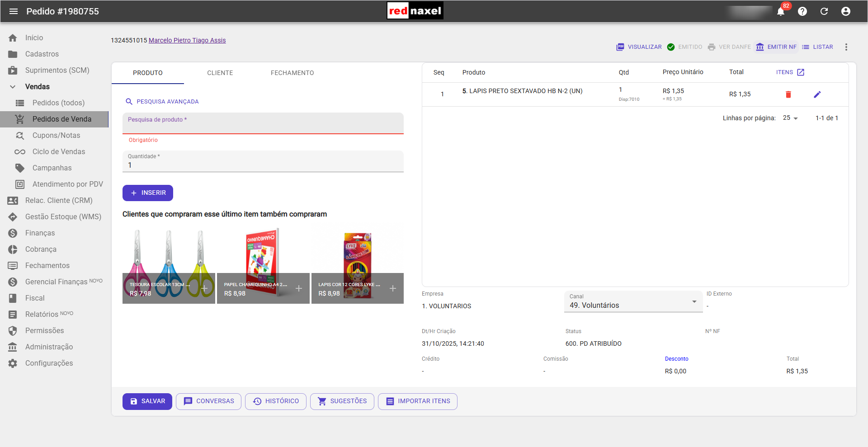This screenshot has width=868, height=447.
Task: Click VISUALIZAR PDF button
Action: pyautogui.click(x=639, y=47)
